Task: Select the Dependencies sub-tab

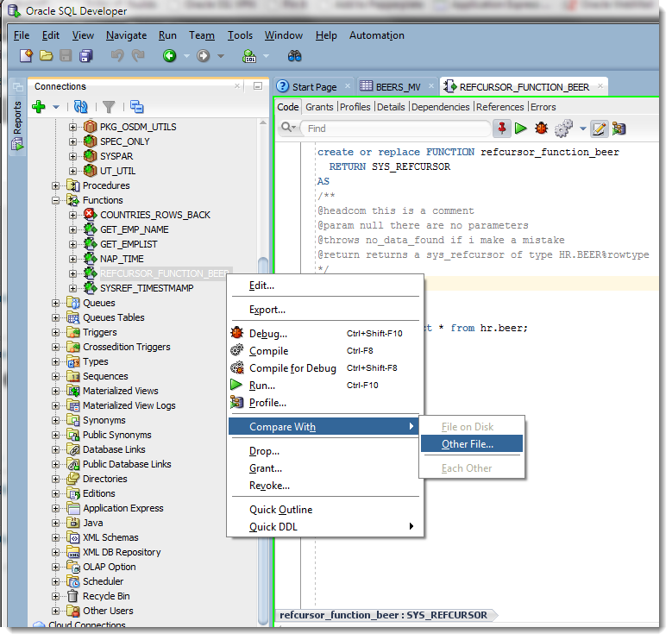Action: pos(441,107)
